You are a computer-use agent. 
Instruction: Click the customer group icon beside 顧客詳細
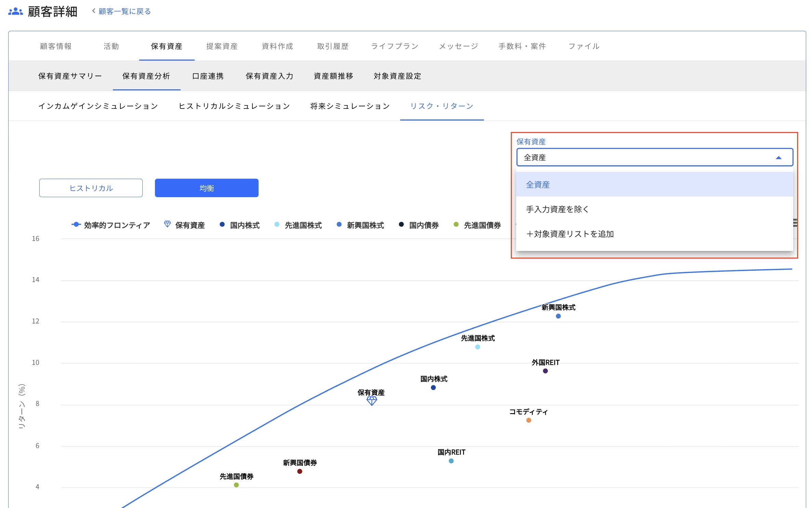click(x=15, y=12)
